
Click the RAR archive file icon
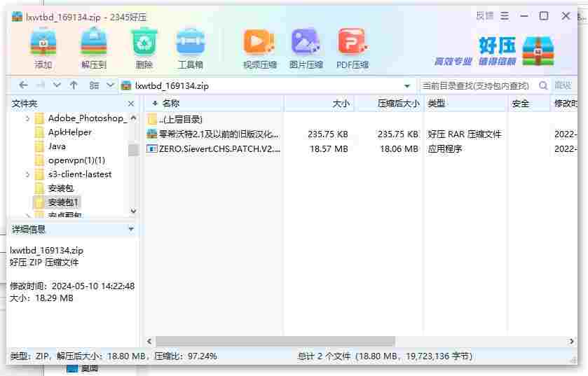(x=152, y=134)
